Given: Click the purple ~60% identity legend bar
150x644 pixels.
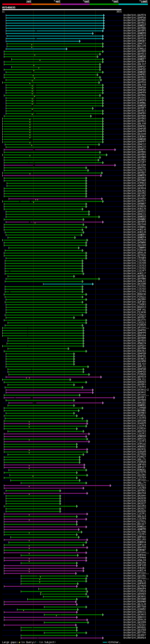Looking at the screenshot, I should [75, 4].
